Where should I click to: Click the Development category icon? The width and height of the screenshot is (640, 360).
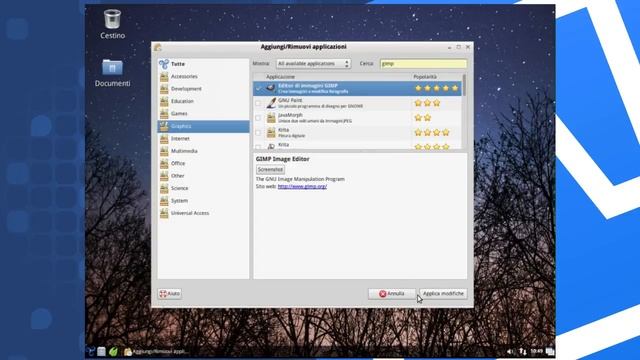[x=164, y=89]
